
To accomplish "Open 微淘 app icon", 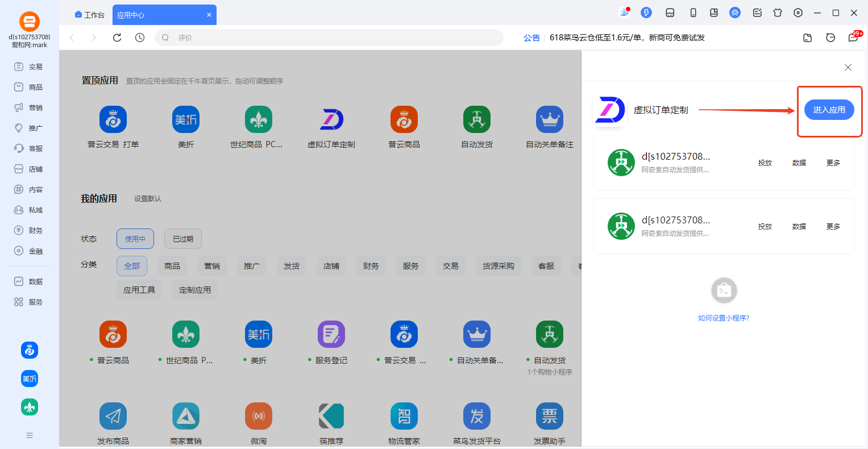I will 259,416.
